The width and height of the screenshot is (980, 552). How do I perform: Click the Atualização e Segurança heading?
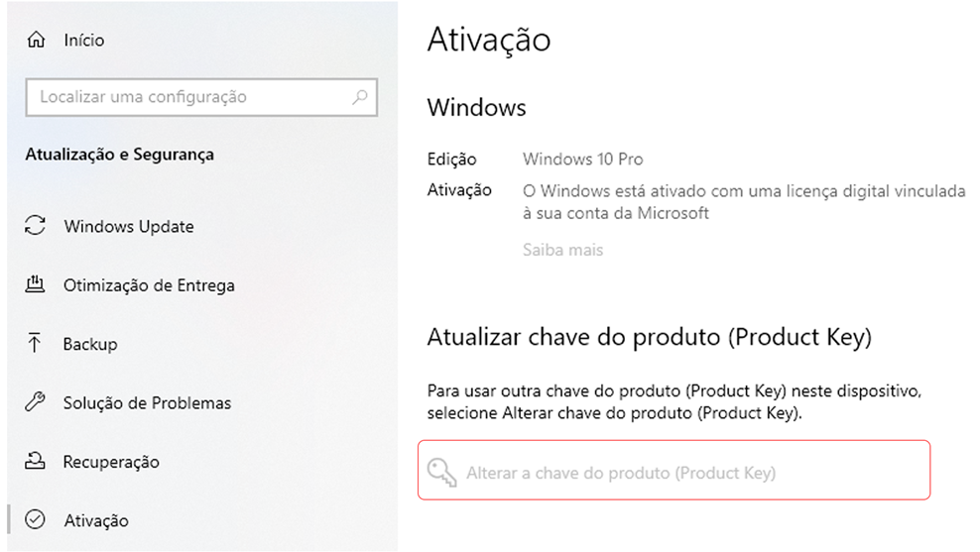[x=119, y=155]
